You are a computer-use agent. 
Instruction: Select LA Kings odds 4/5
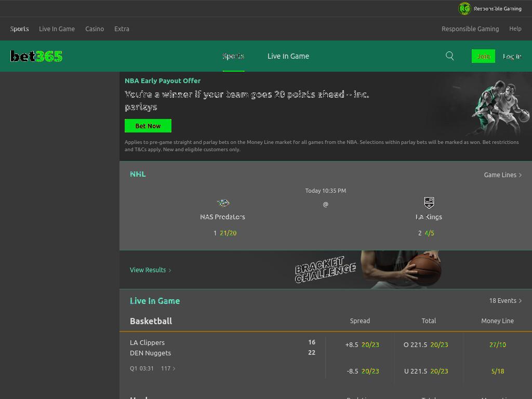tap(426, 233)
